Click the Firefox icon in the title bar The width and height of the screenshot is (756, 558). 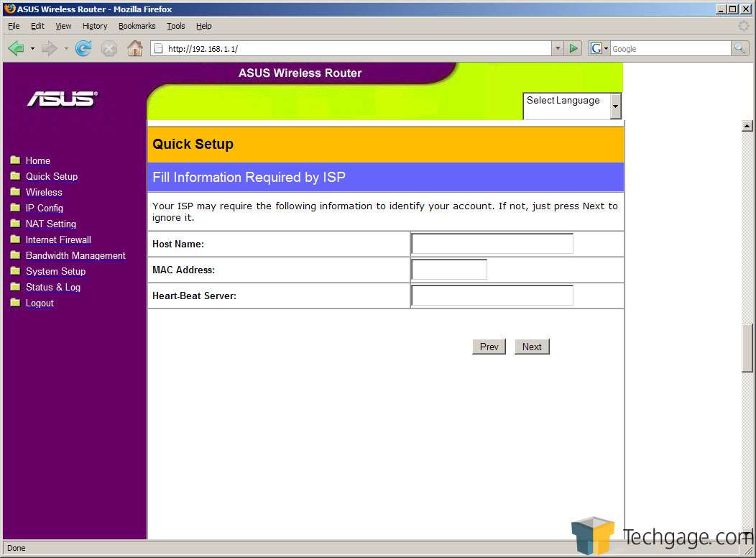(9, 9)
